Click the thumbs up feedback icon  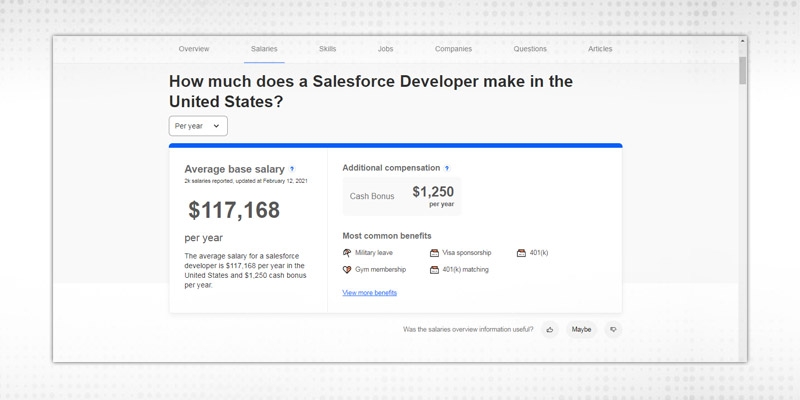pyautogui.click(x=549, y=330)
